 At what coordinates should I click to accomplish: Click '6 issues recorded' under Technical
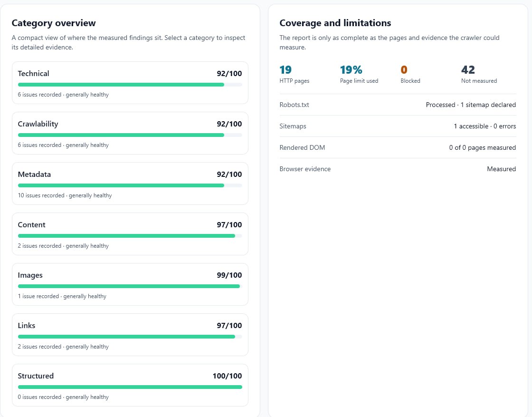point(39,95)
